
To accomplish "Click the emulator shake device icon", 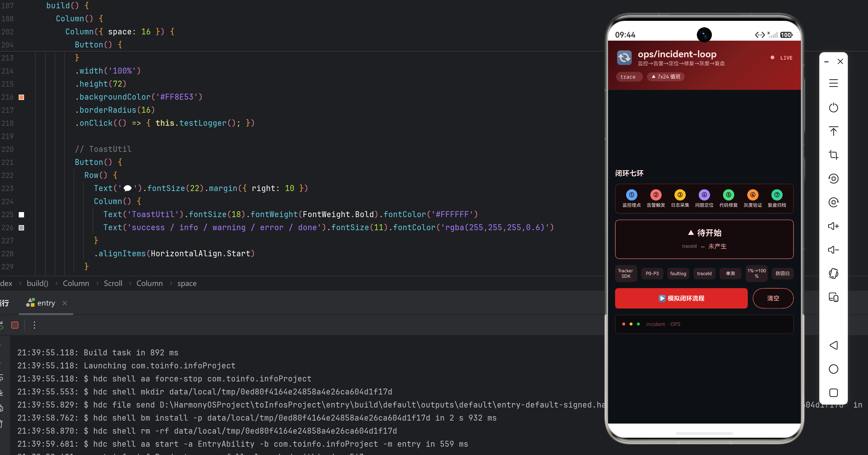I will click(833, 273).
